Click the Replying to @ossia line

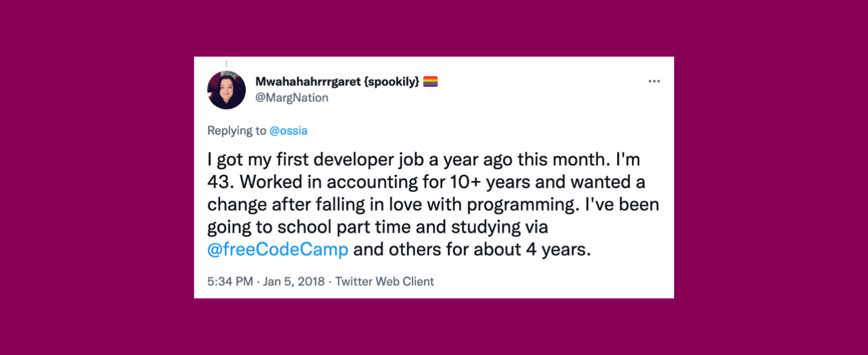pyautogui.click(x=257, y=131)
